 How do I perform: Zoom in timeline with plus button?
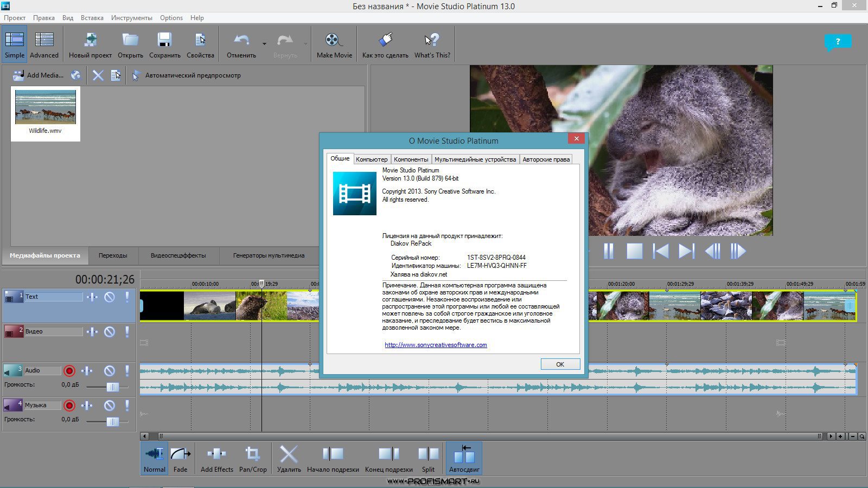840,436
